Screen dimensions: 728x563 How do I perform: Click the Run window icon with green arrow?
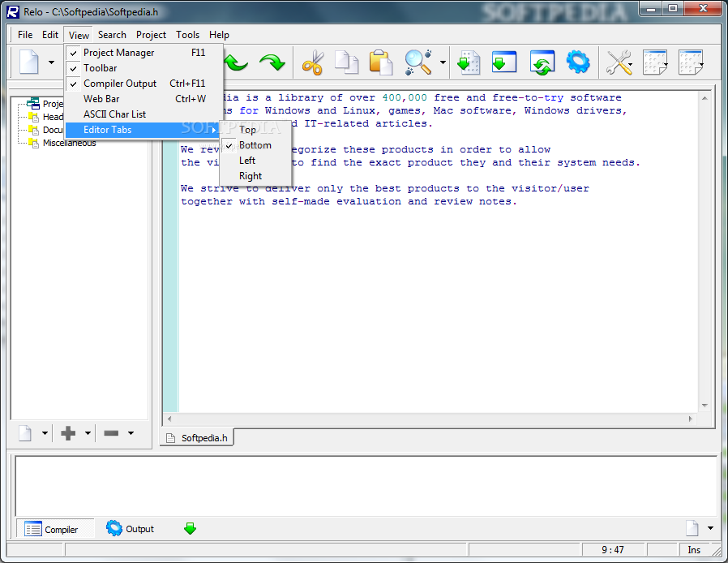(504, 62)
